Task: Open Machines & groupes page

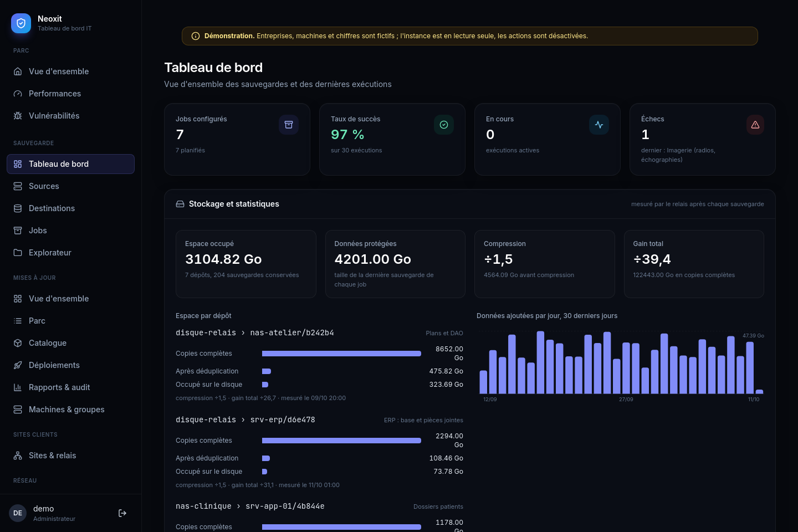Action: tap(70, 410)
